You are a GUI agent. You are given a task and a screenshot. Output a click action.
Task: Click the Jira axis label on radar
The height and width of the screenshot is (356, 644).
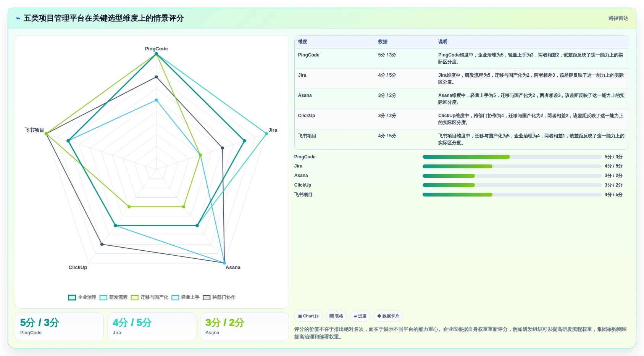(x=273, y=130)
